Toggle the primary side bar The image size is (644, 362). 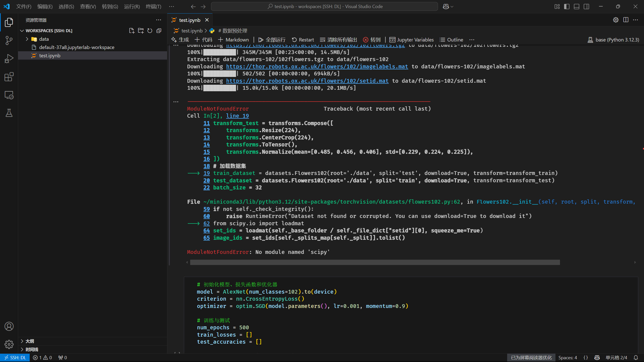tap(567, 7)
